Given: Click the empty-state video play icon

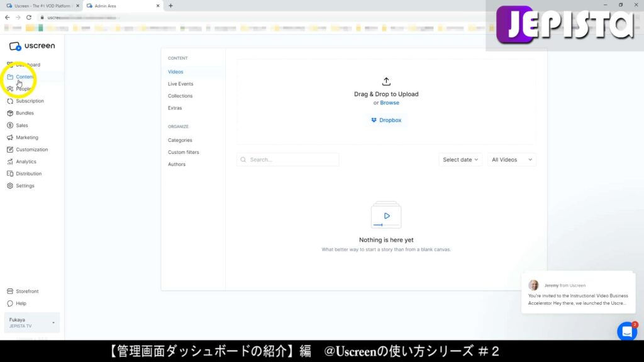Looking at the screenshot, I should click(386, 215).
